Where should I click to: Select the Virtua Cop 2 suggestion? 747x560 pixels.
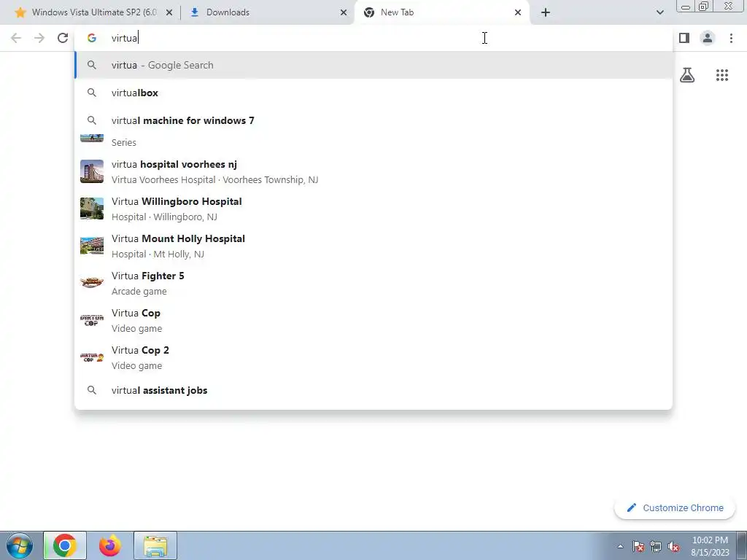(373, 357)
